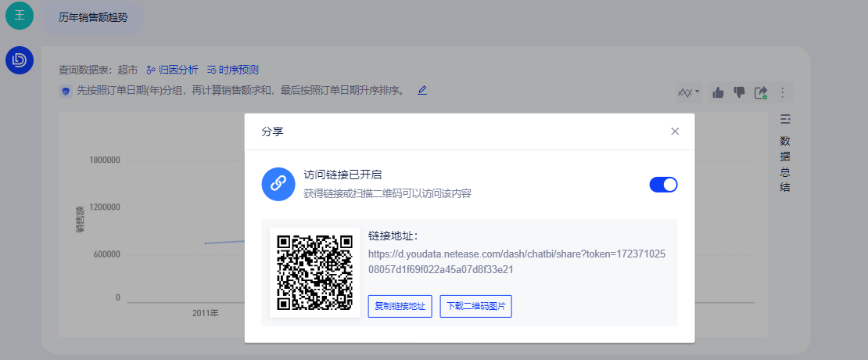Image resolution: width=868 pixels, height=360 pixels.
Task: Click the thumbs up icon
Action: (718, 92)
